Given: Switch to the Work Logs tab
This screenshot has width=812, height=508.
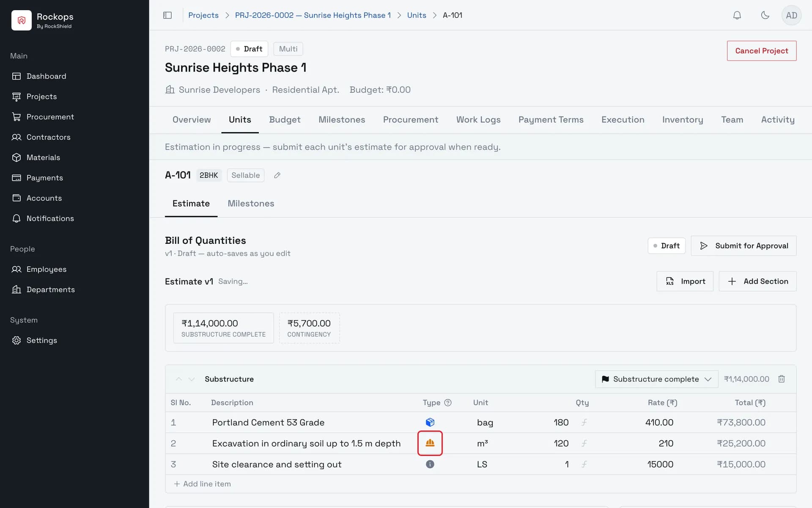Looking at the screenshot, I should (x=478, y=120).
